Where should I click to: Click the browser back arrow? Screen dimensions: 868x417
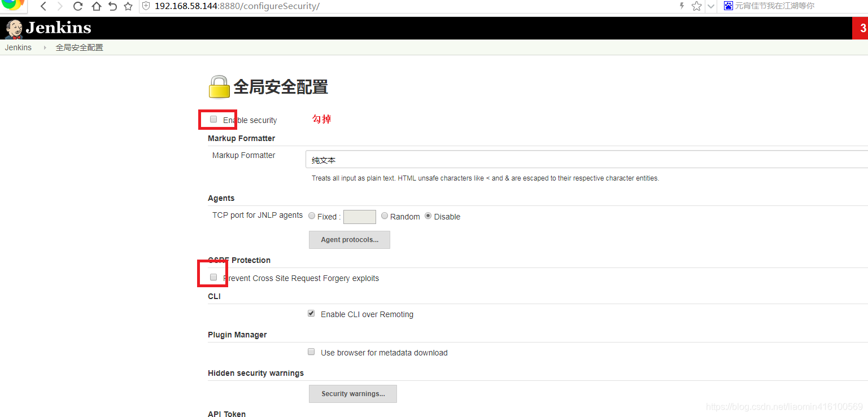pyautogui.click(x=43, y=6)
